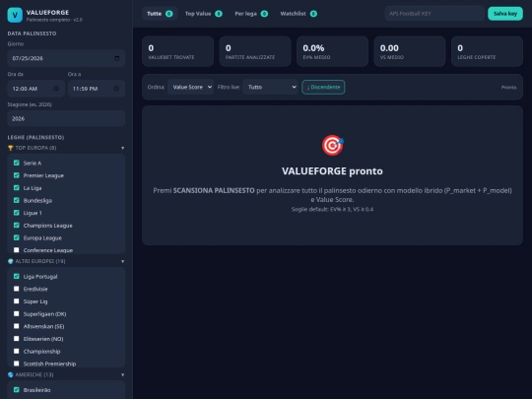Open the calendar picker icon in date field
This screenshot has height=399, width=532.
116,58
